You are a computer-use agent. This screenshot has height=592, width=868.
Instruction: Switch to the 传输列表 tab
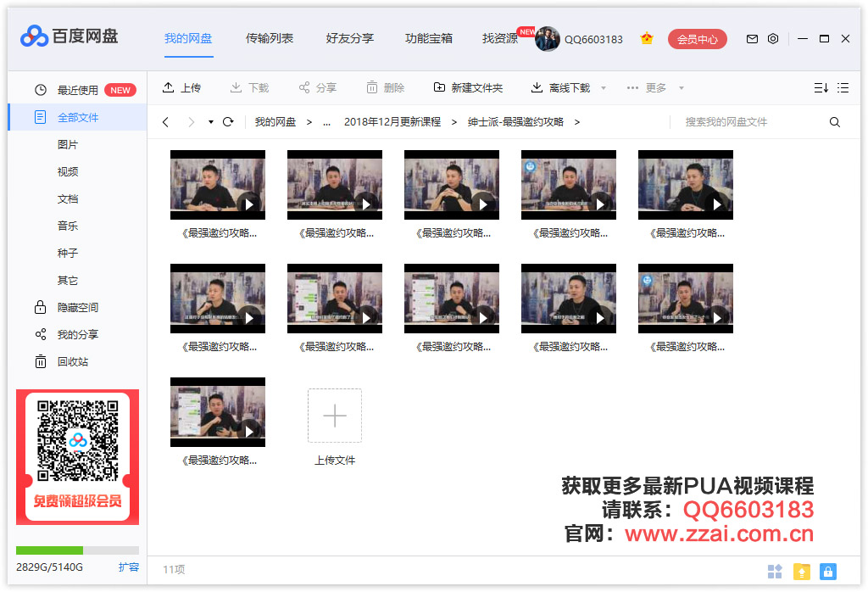point(270,38)
